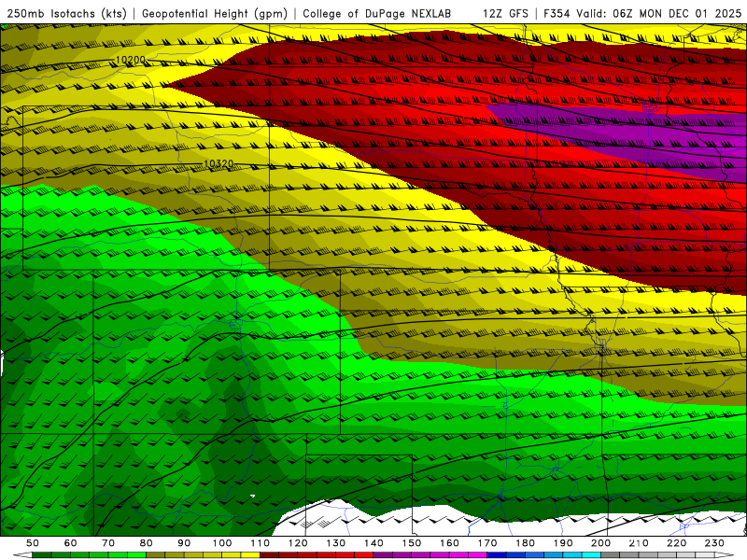Click the 100 value on the color scale

point(222,543)
